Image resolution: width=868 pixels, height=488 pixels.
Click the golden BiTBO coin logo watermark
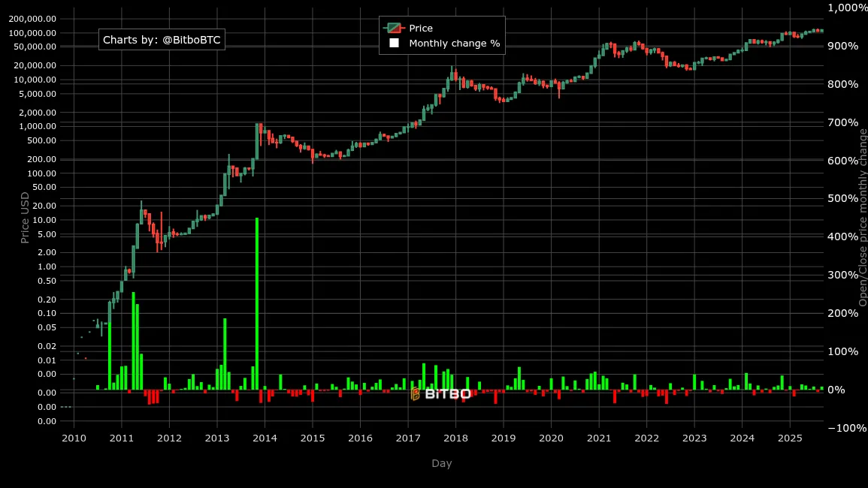pos(414,393)
